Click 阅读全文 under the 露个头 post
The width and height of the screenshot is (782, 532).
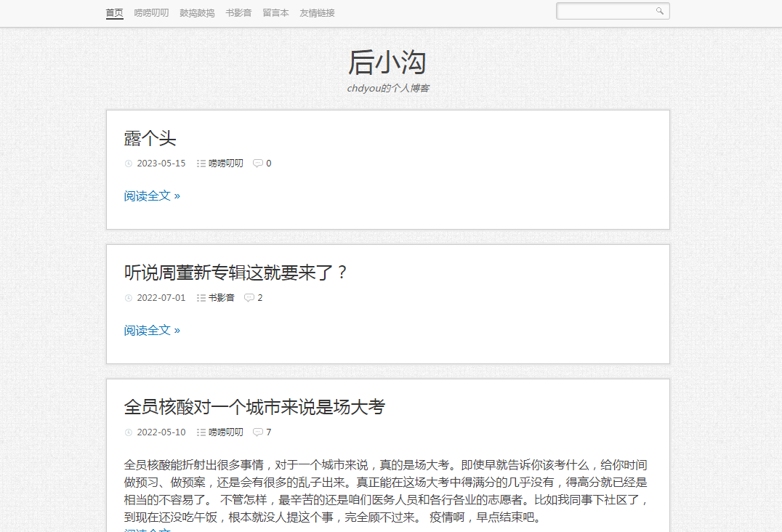pyautogui.click(x=152, y=196)
